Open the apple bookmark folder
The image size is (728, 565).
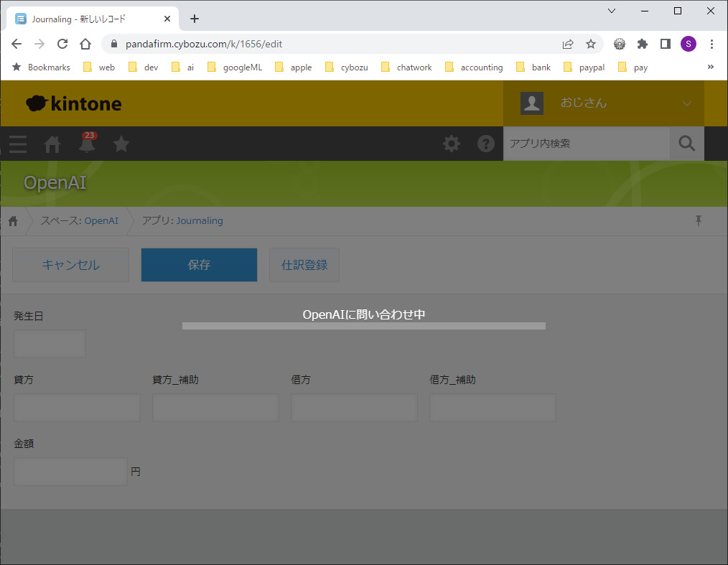pos(294,67)
